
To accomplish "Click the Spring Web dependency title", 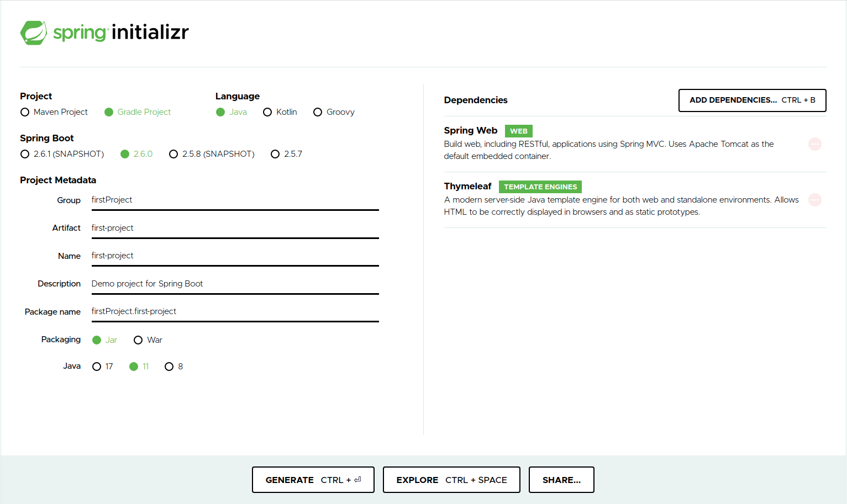I will pos(471,131).
